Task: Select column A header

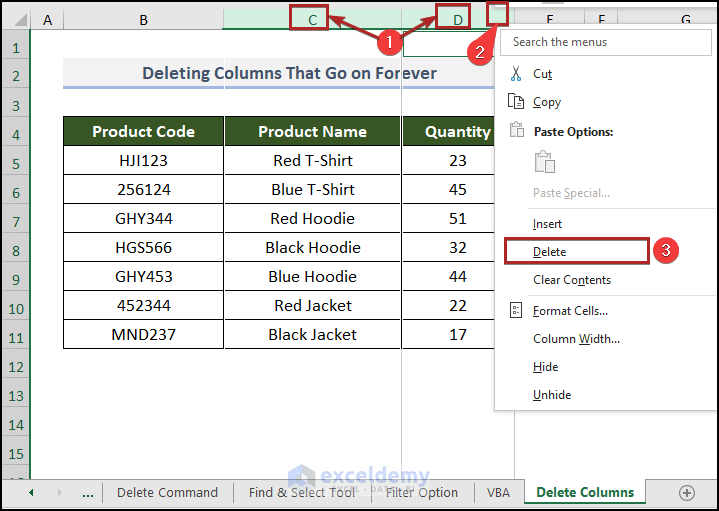Action: [47, 20]
